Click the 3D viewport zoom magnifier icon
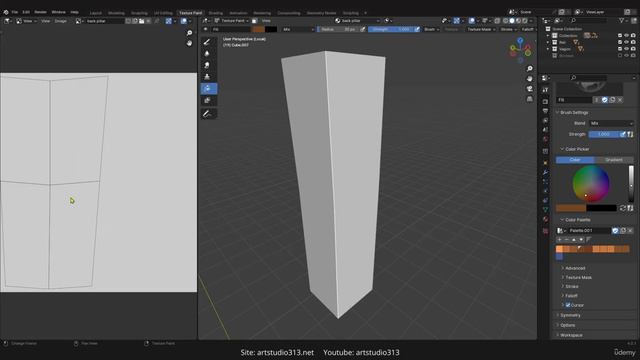The width and height of the screenshot is (640, 360). point(529,69)
